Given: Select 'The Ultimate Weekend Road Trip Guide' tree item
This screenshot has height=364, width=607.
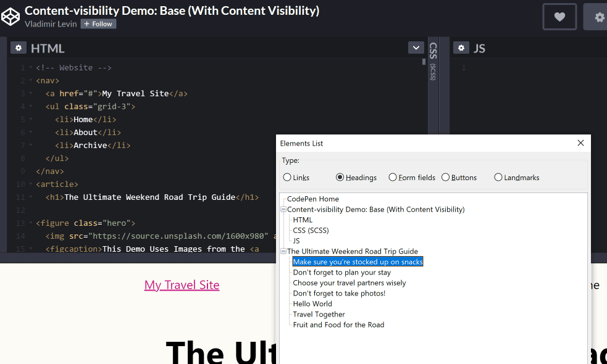Looking at the screenshot, I should 352,251.
